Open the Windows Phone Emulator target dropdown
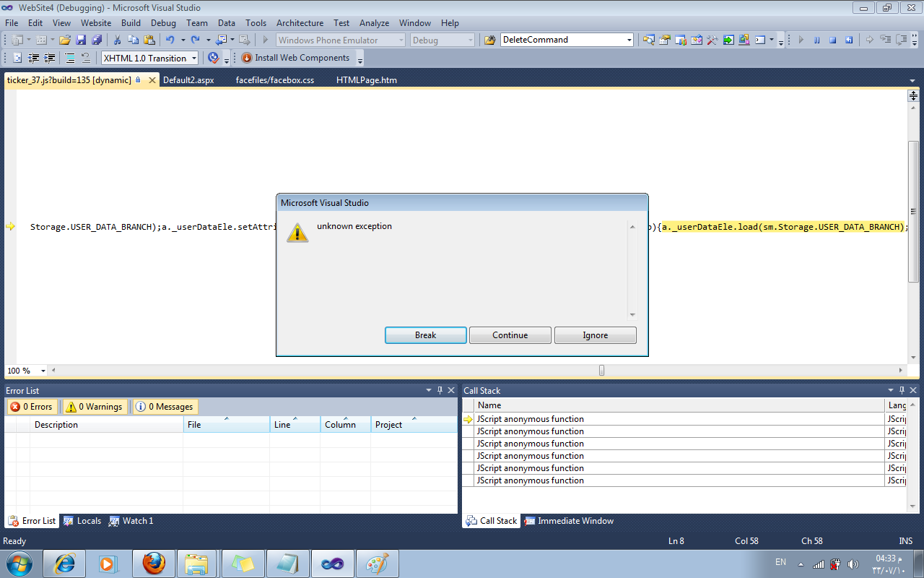 pos(401,40)
